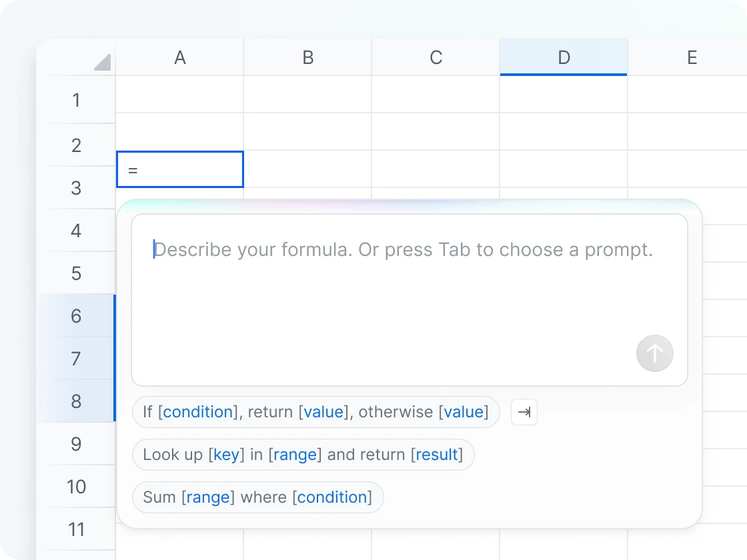
Task: Select the [result] token in the Look up prompt
Action: [438, 455]
